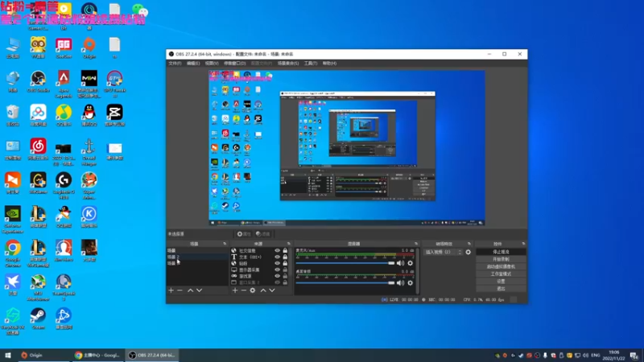
Task: Click the 桌面音频 volume slider
Action: coord(345,283)
